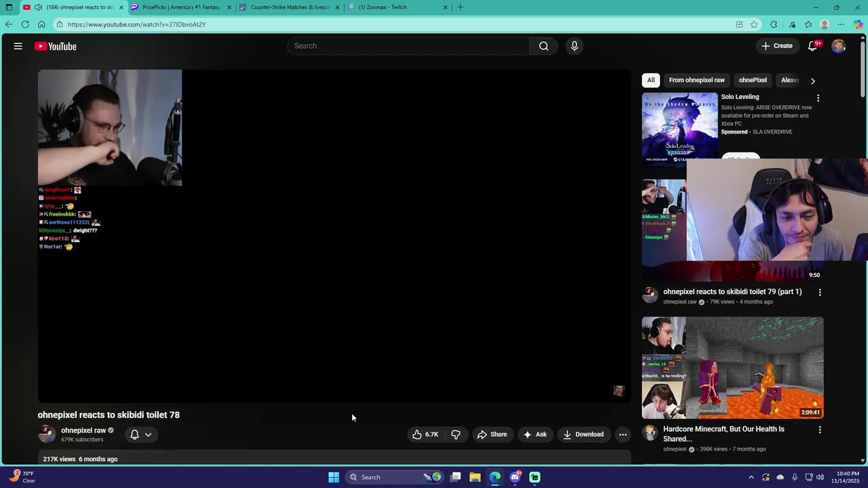This screenshot has height=488, width=868.
Task: Switch to the Zoomaa - Twitch tab
Action: [x=398, y=7]
